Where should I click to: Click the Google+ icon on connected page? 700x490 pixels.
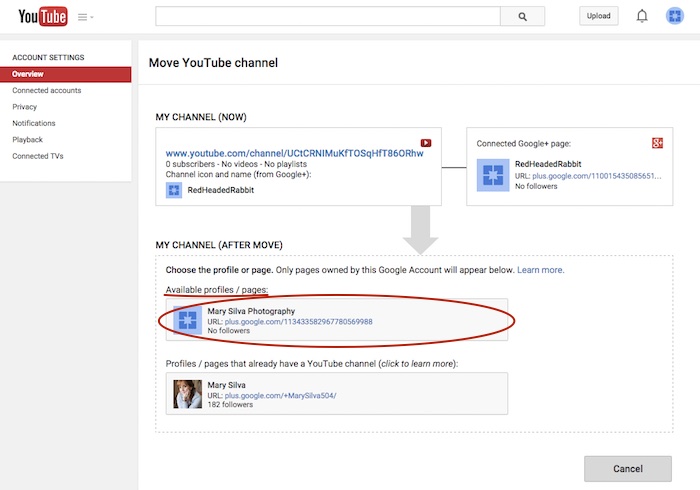tap(657, 143)
